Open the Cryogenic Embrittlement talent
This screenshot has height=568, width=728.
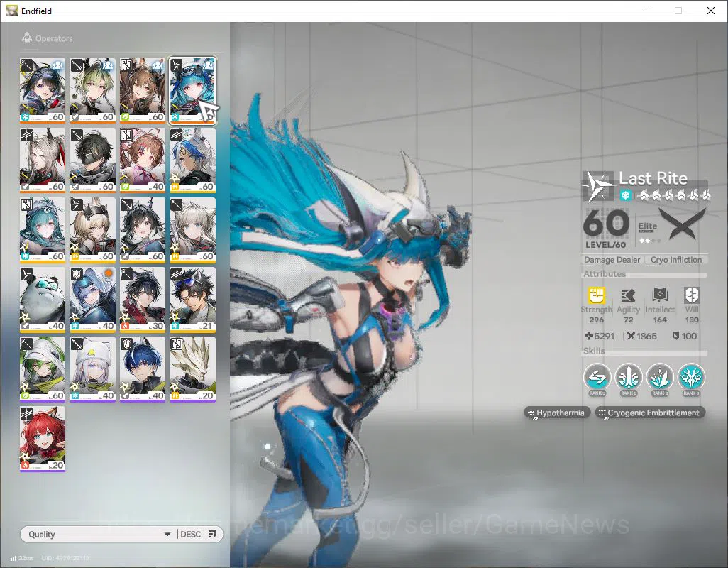tap(650, 413)
